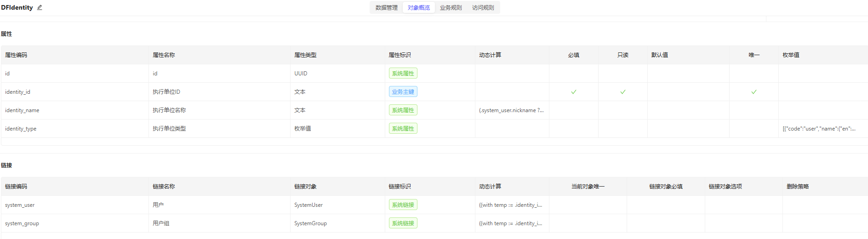Click 系统属性 tag in identity_type row
Screen dimensions: 868x239
[x=403, y=128]
